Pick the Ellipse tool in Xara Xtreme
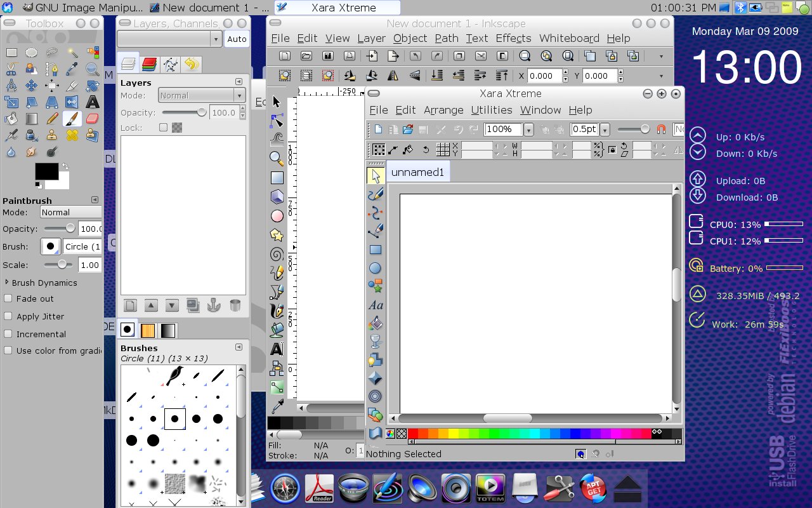The width and height of the screenshot is (812, 508). click(x=376, y=268)
